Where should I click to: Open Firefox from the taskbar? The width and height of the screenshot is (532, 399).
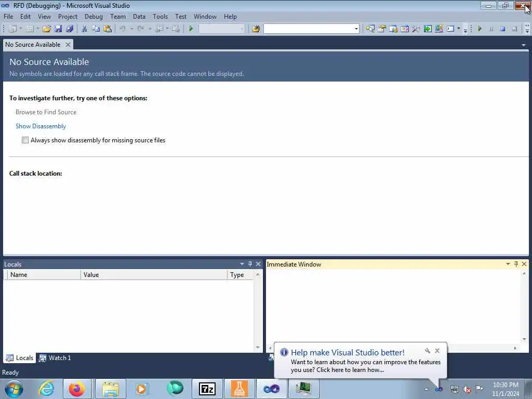click(x=77, y=389)
